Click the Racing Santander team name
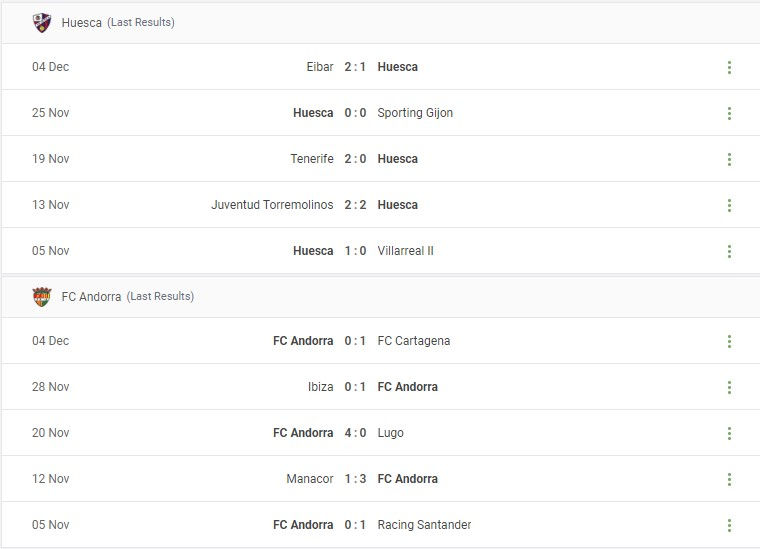This screenshot has width=760, height=549. 424,525
